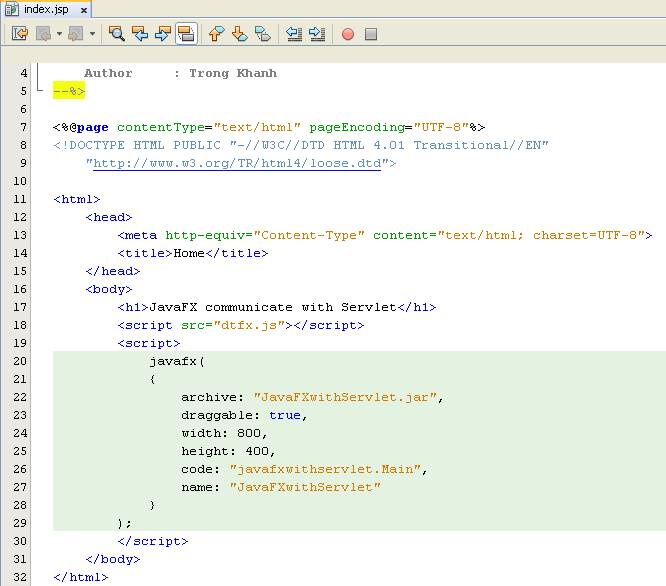Screen dimensions: 666x586
Task: Click the height: 400 line
Action: 229,451
